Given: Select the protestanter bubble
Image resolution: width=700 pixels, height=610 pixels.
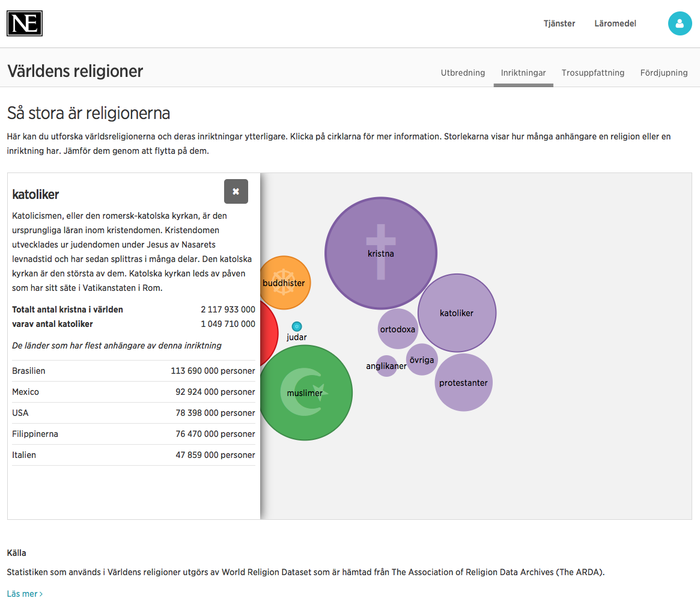Looking at the screenshot, I should 463,382.
